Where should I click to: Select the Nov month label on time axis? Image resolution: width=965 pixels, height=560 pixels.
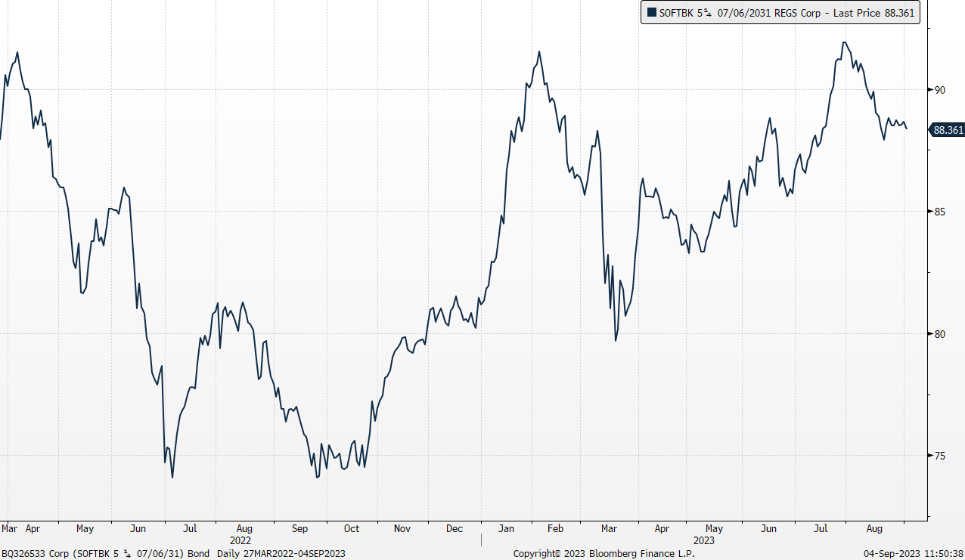click(403, 529)
